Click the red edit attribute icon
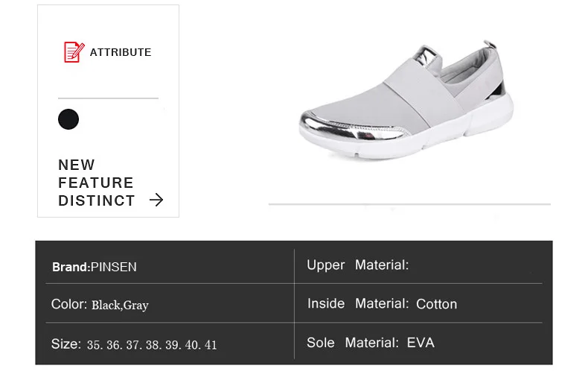Screen dimensions: 588x389 [74, 51]
